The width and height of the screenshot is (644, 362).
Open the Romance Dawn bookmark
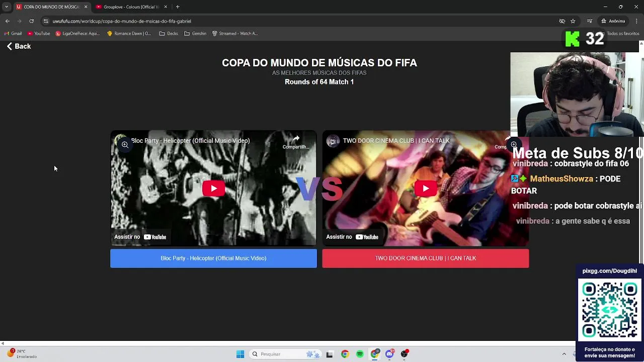tap(129, 34)
